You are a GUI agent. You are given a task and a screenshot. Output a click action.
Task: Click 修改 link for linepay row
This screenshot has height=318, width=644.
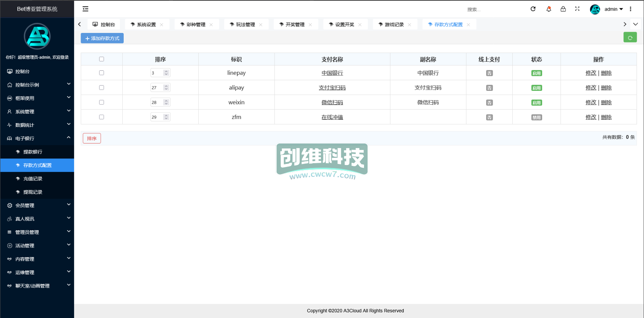click(x=591, y=73)
